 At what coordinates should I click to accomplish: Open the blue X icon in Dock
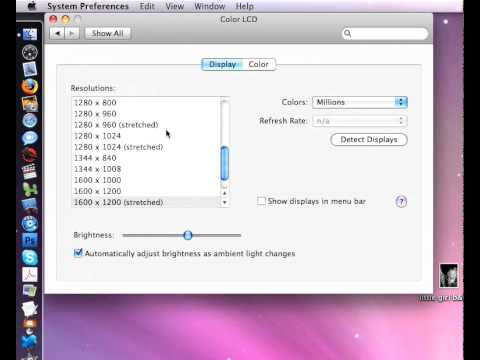(x=30, y=342)
